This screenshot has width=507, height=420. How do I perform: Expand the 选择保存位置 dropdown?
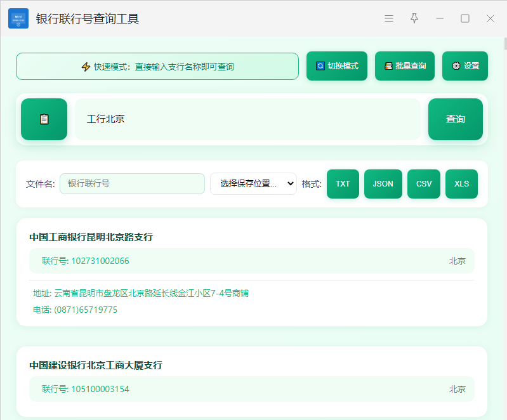pyautogui.click(x=253, y=184)
